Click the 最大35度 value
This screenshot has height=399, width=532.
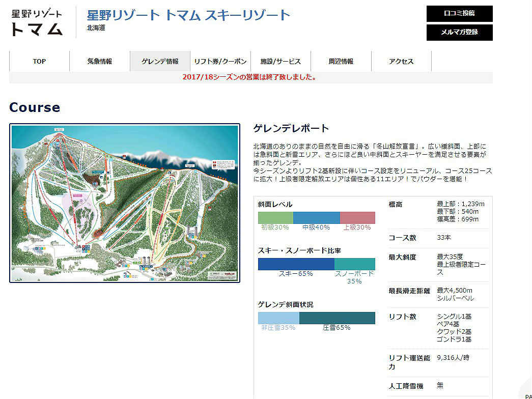[x=450, y=257]
